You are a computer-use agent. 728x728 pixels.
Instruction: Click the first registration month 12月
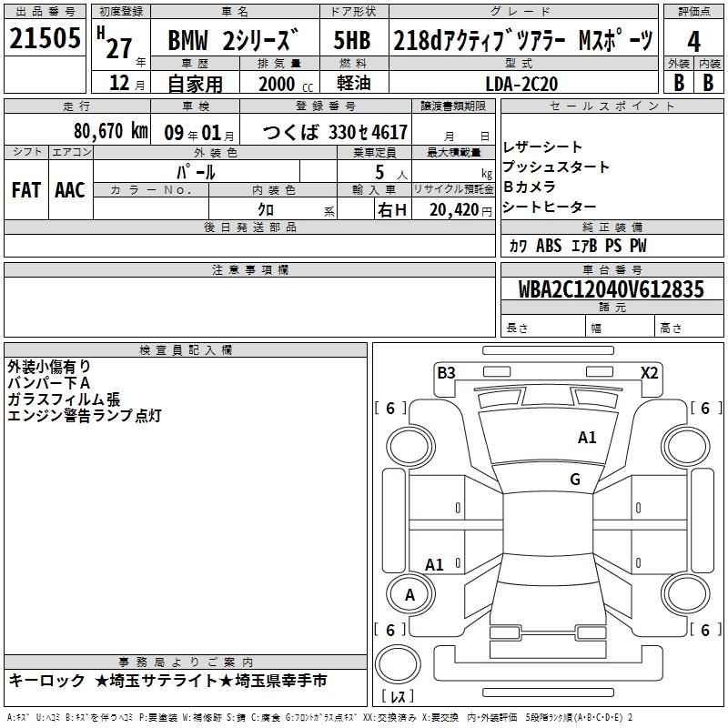click(126, 84)
